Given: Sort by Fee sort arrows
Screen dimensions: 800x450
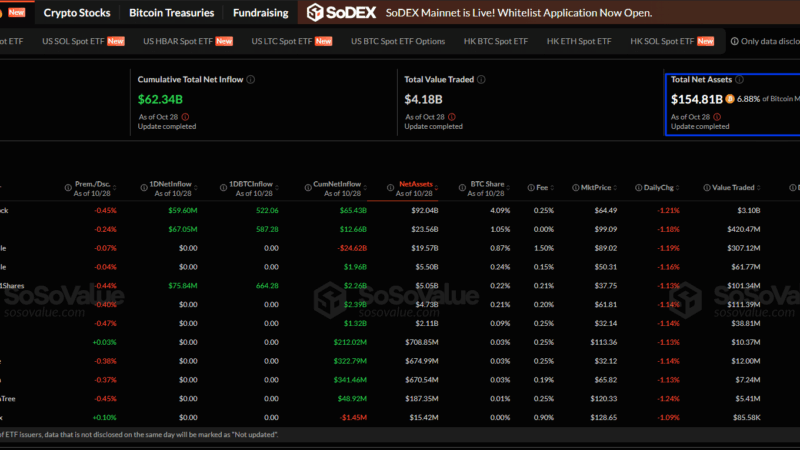Looking at the screenshot, I should (x=552, y=188).
